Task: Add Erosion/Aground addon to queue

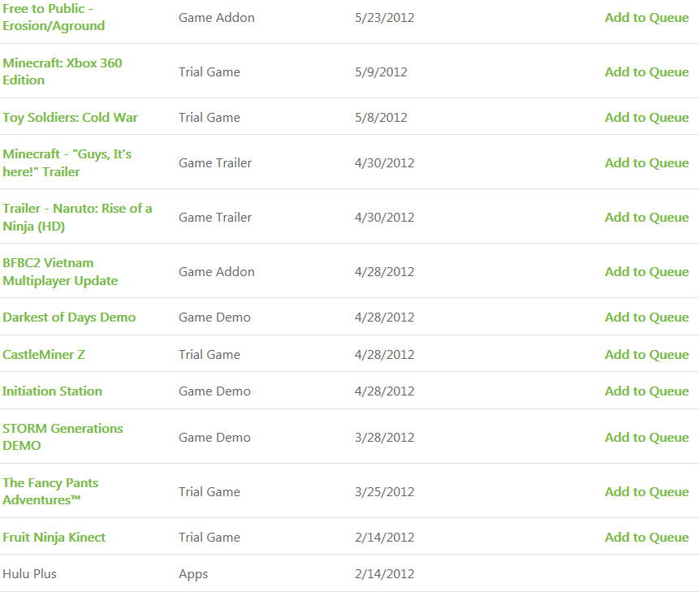Action: point(647,17)
